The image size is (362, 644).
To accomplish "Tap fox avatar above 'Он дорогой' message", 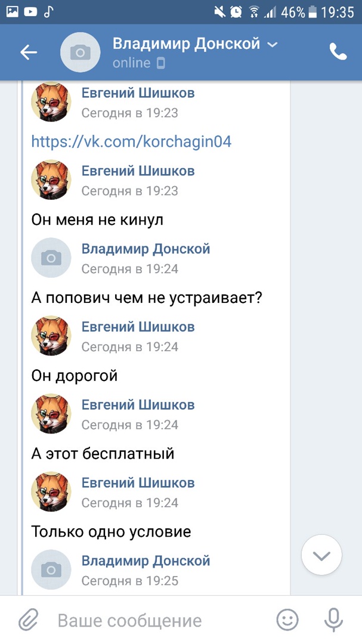I will (x=51, y=336).
